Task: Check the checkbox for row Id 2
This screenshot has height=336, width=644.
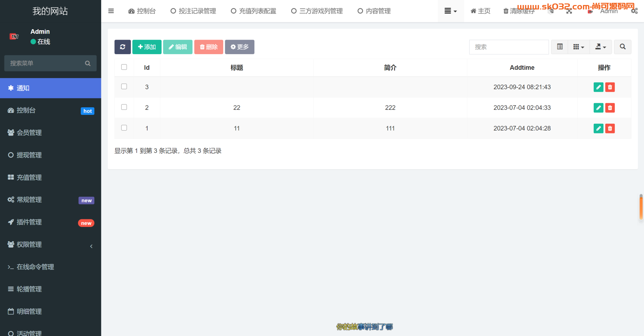Action: (x=124, y=107)
